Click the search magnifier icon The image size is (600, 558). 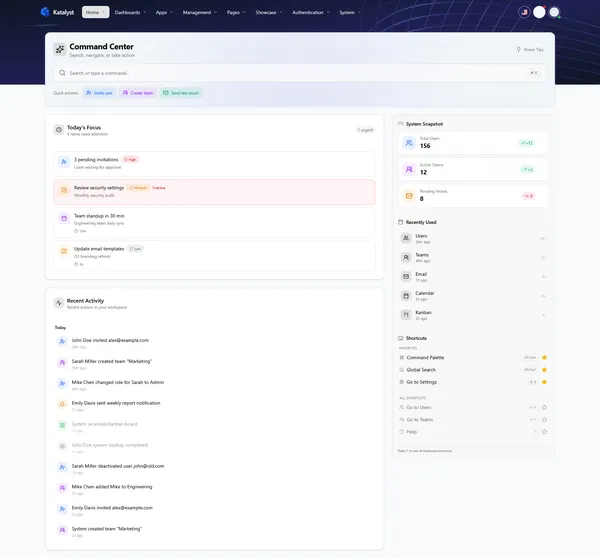[62, 73]
